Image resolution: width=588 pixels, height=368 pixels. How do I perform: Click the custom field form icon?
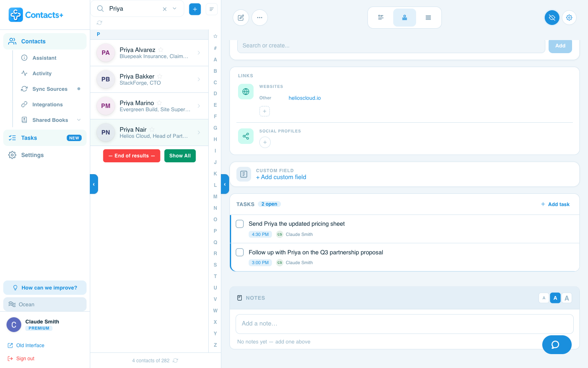[244, 174]
